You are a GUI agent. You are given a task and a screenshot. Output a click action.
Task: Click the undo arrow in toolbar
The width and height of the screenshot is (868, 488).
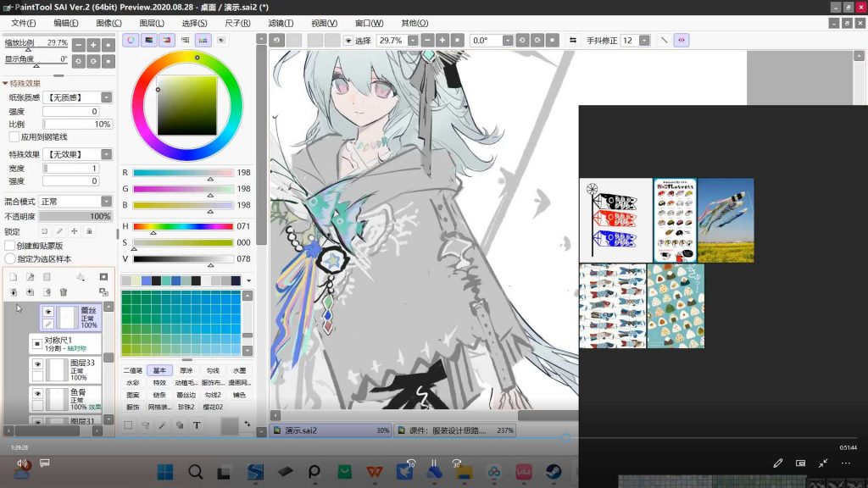(x=277, y=41)
